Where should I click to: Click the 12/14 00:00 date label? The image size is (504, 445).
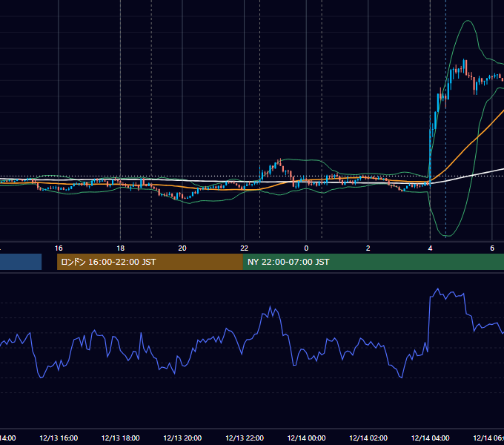point(306,438)
